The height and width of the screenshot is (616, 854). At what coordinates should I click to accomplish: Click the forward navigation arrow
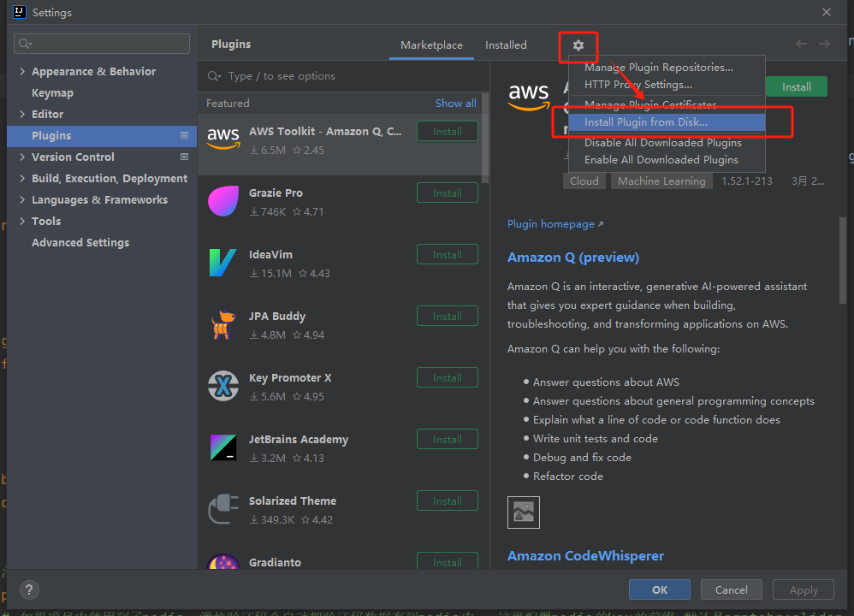pos(824,44)
